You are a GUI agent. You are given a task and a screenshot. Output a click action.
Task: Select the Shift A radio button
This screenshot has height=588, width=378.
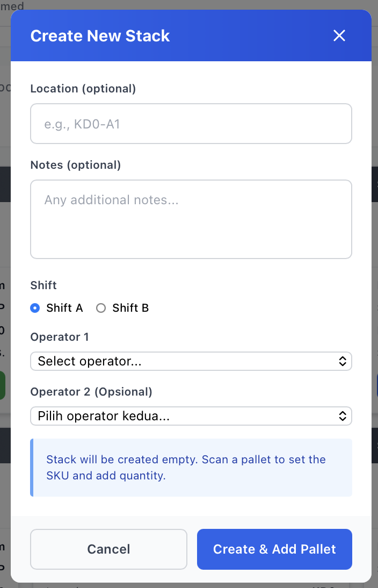(x=35, y=308)
